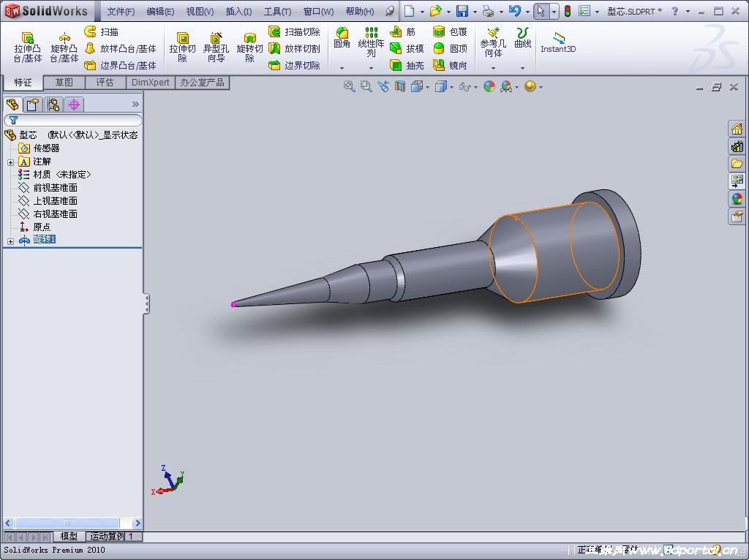Click the feature tree filter field
Viewport: 749px width, 560px height.
click(x=73, y=120)
